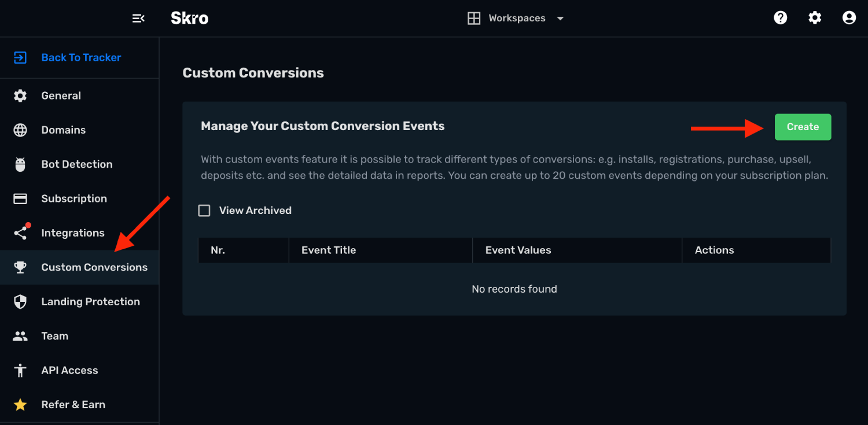This screenshot has height=425, width=868.
Task: Click the Bot Detection bug icon
Action: coord(20,164)
